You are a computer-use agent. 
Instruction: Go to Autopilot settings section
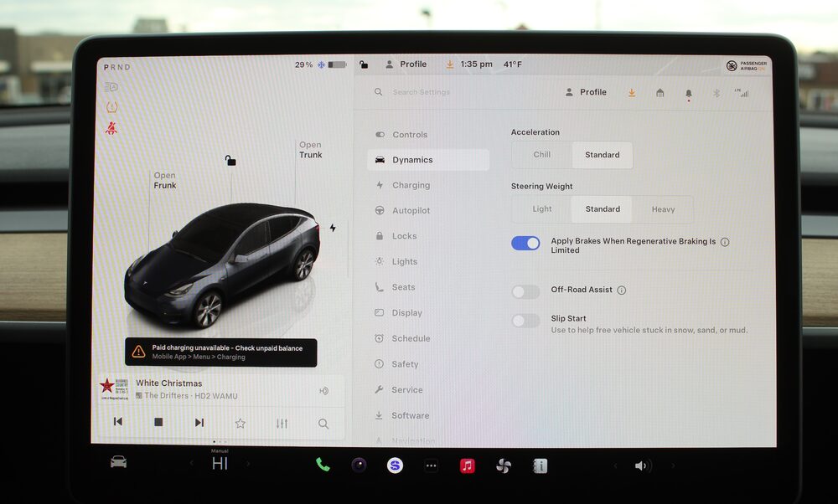point(411,211)
